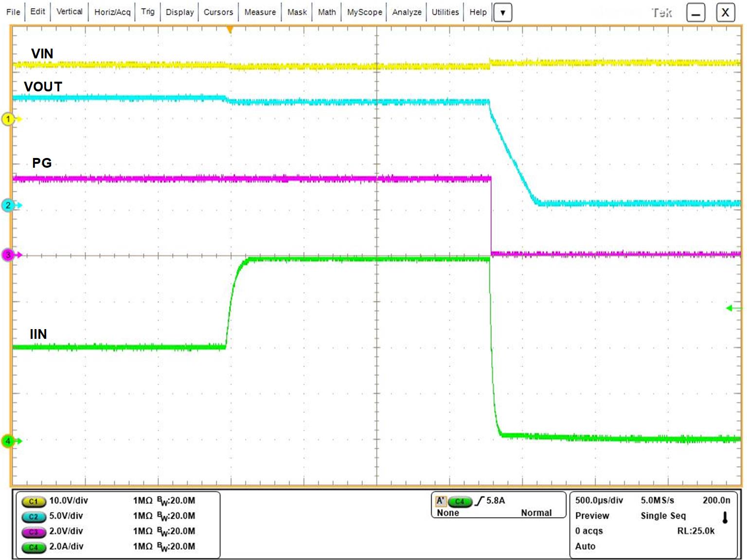Click the C4 channel badge
747x560 pixels.
click(34, 547)
